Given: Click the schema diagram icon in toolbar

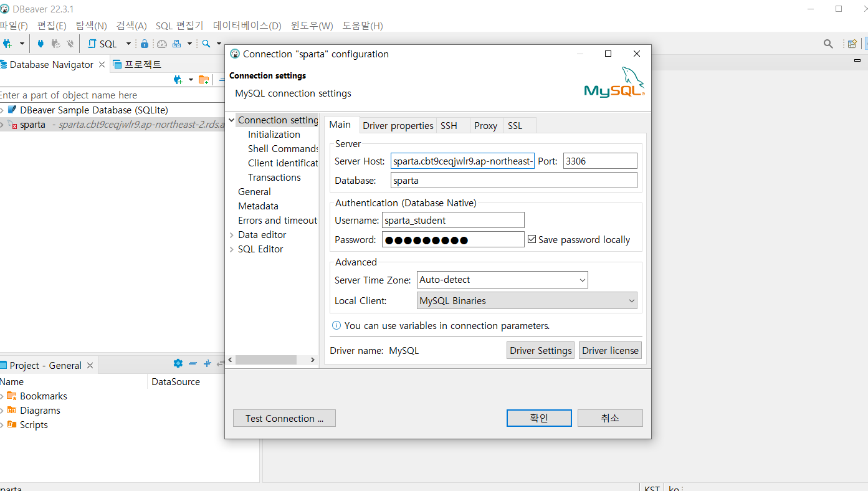Looking at the screenshot, I should point(177,44).
